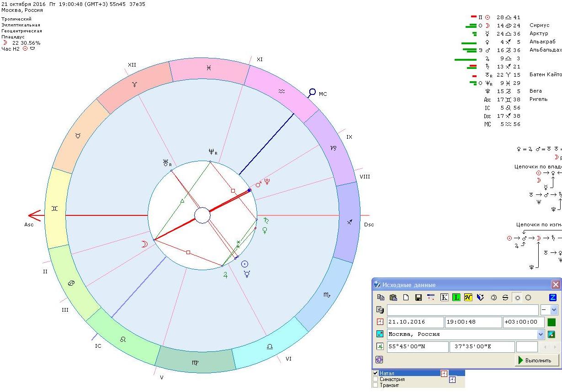
Task: Enable the Синастрия checkbox
Action: 376,379
